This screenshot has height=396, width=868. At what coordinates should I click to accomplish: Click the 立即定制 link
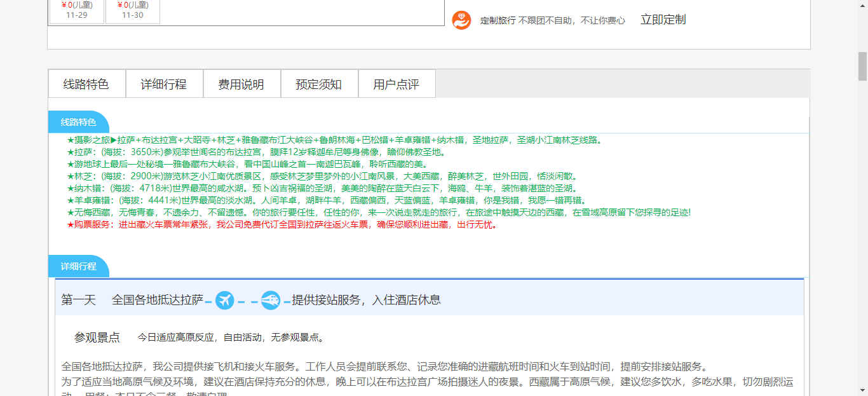pos(663,20)
